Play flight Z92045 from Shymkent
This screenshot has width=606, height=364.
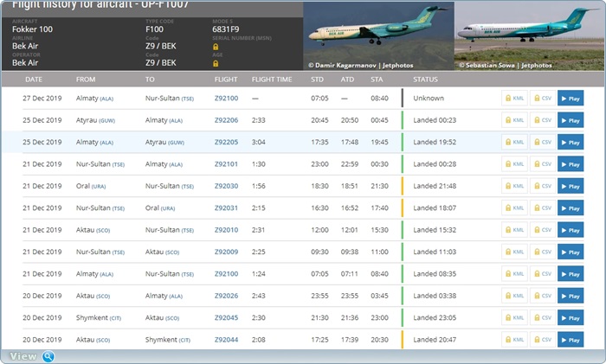(571, 318)
